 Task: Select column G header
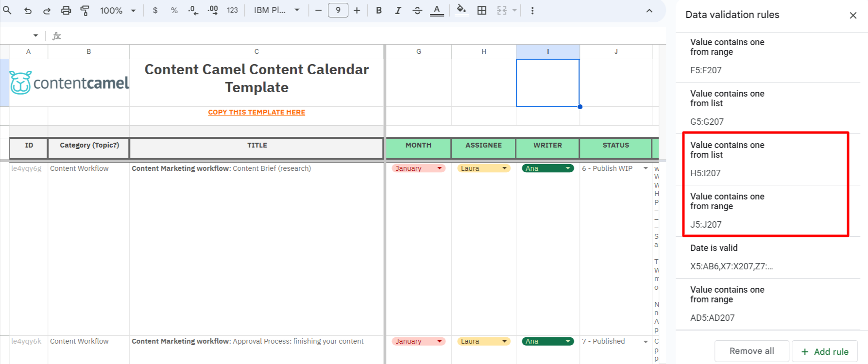coord(419,51)
